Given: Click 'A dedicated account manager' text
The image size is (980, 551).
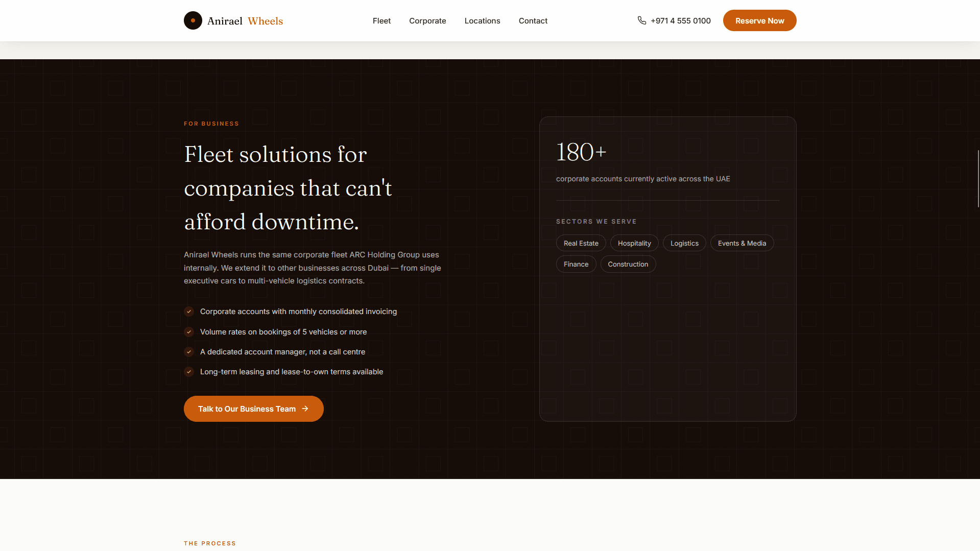Looking at the screenshot, I should pyautogui.click(x=282, y=352).
